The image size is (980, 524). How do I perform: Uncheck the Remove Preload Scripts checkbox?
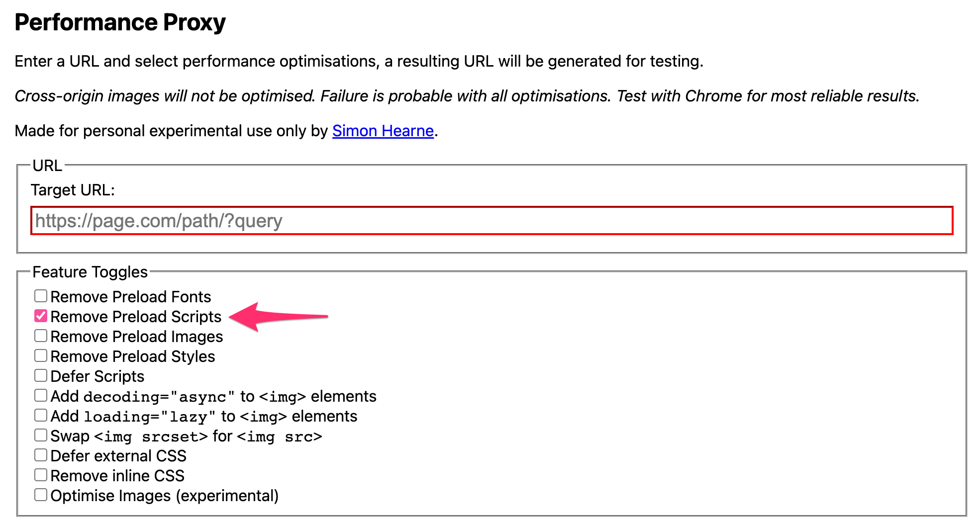pyautogui.click(x=41, y=316)
